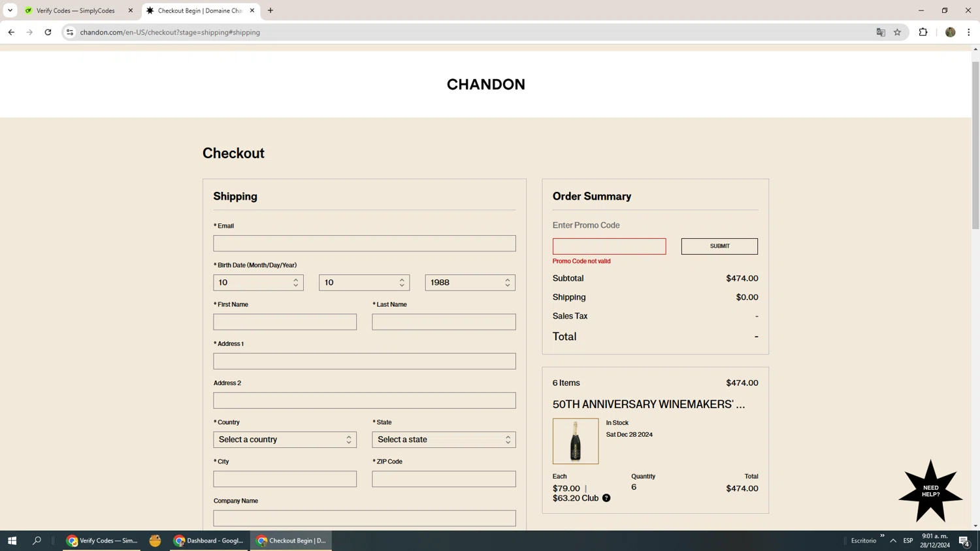This screenshot has width=980, height=551.
Task: Open the notification center icon
Action: tap(964, 541)
